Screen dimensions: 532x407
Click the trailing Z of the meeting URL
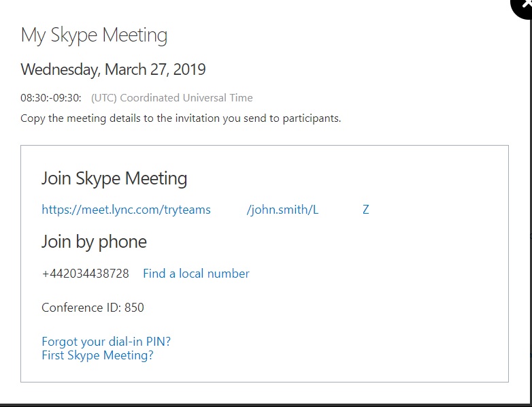[x=366, y=210]
